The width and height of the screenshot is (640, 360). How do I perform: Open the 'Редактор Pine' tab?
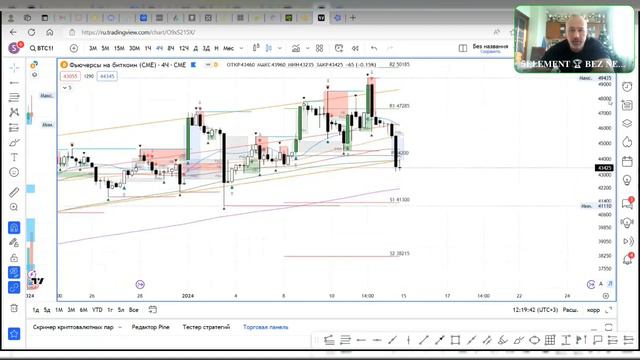150,327
